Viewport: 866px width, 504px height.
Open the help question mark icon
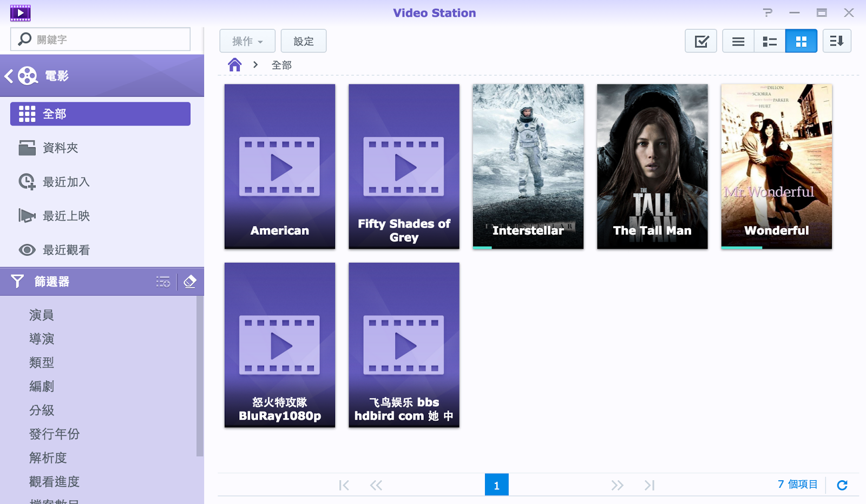(x=767, y=12)
